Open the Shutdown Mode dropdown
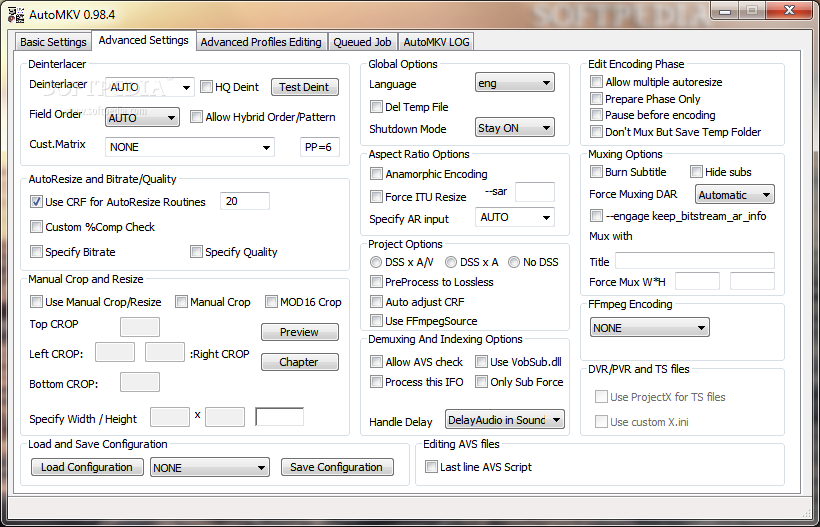The height and width of the screenshot is (527, 820). (x=515, y=128)
